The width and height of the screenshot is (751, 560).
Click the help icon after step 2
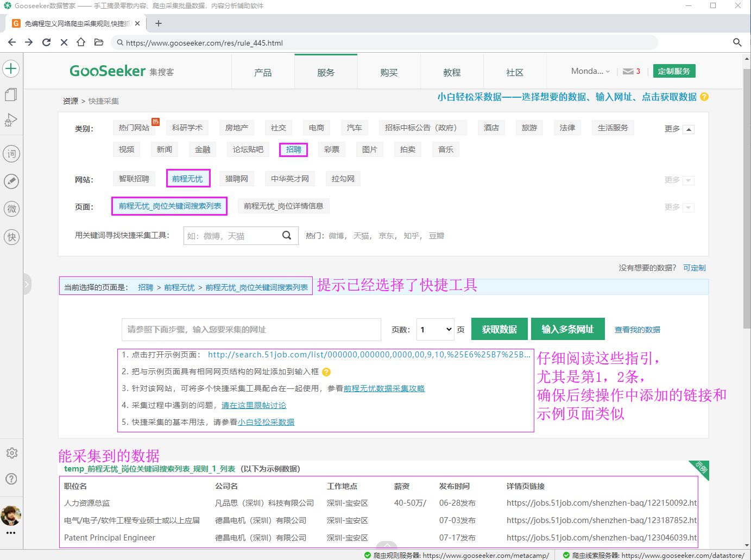(326, 372)
